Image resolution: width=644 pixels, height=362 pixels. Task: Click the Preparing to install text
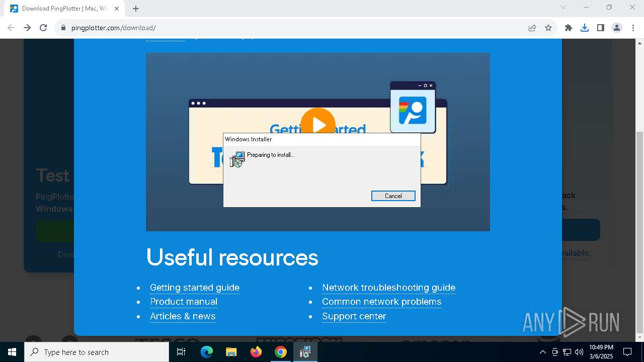point(271,155)
